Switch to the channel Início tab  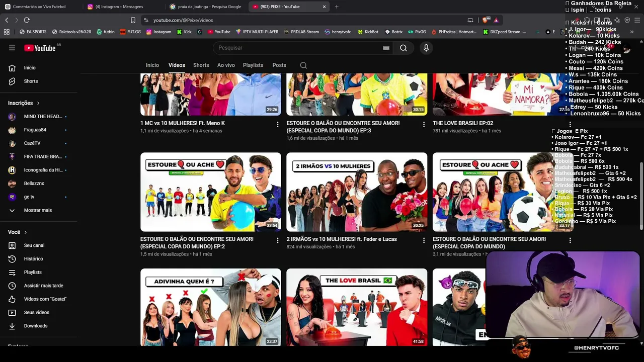coord(152,65)
